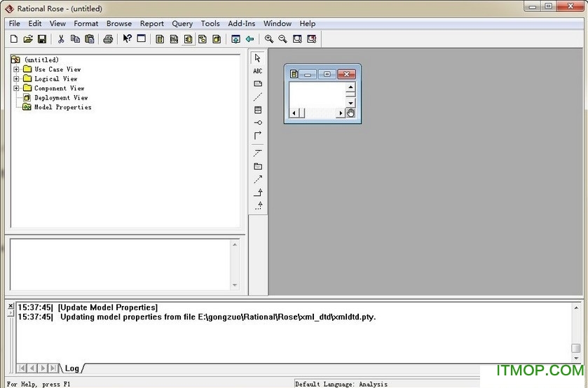The image size is (588, 388).
Task: Click the Browse Parent up-arrow icon
Action: click(235, 39)
